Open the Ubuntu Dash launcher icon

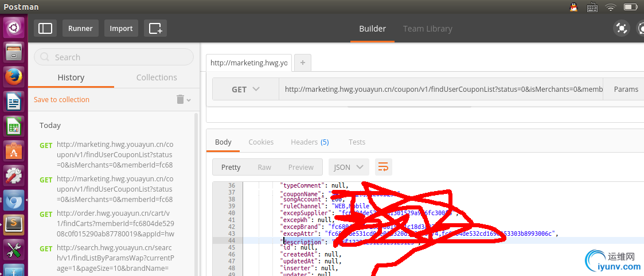click(x=14, y=28)
